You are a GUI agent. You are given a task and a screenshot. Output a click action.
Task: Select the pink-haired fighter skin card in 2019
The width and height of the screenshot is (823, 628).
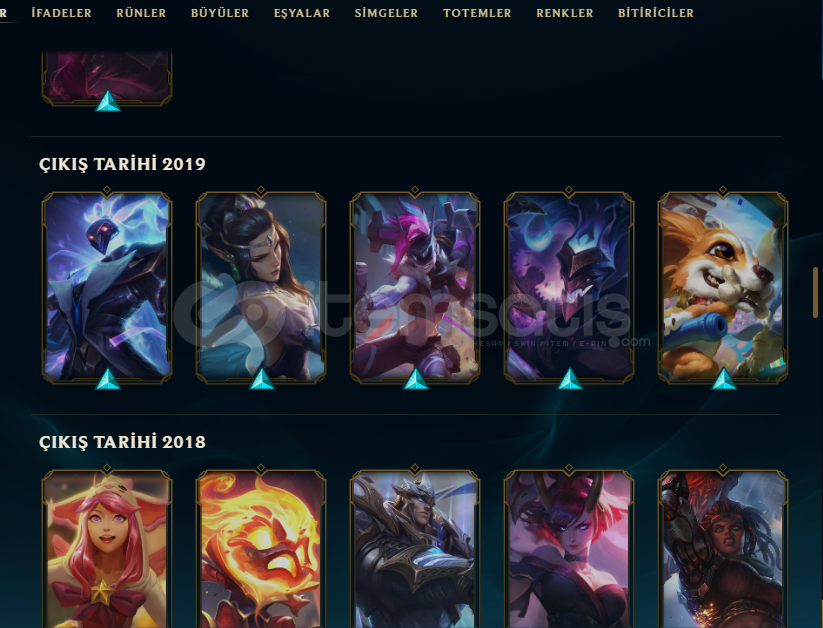(415, 287)
